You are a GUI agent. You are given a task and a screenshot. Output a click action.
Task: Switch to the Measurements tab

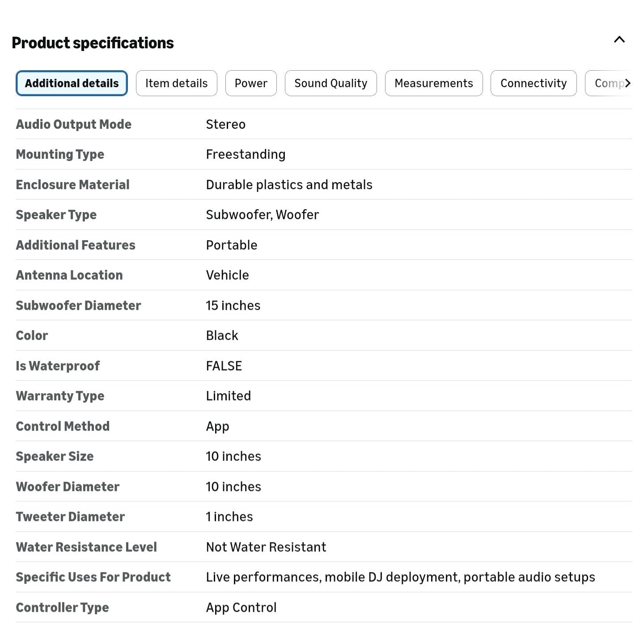tap(434, 83)
